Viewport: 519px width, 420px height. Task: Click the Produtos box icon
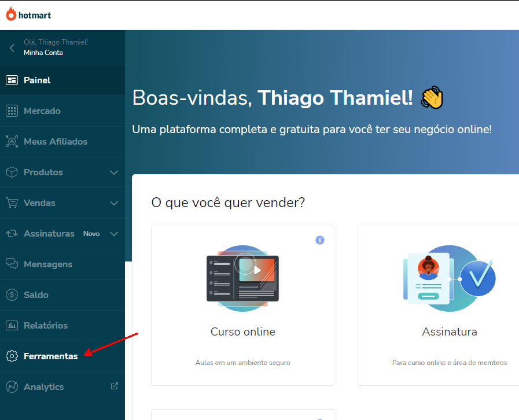pyautogui.click(x=12, y=172)
